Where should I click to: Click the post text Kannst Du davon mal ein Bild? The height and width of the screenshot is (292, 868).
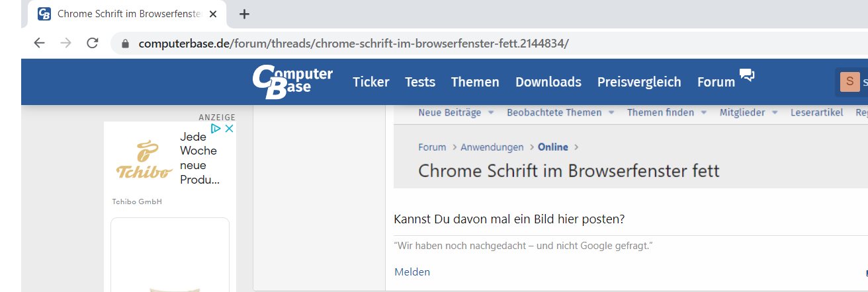pyautogui.click(x=509, y=219)
